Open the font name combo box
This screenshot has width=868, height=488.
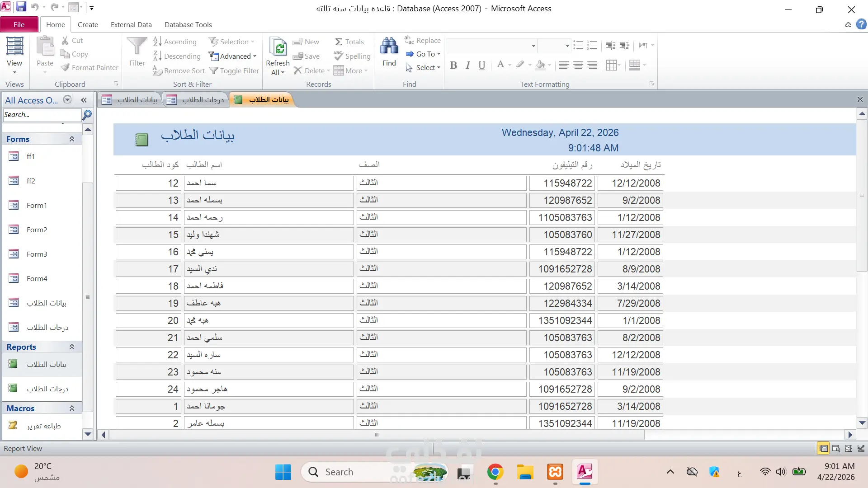[492, 46]
